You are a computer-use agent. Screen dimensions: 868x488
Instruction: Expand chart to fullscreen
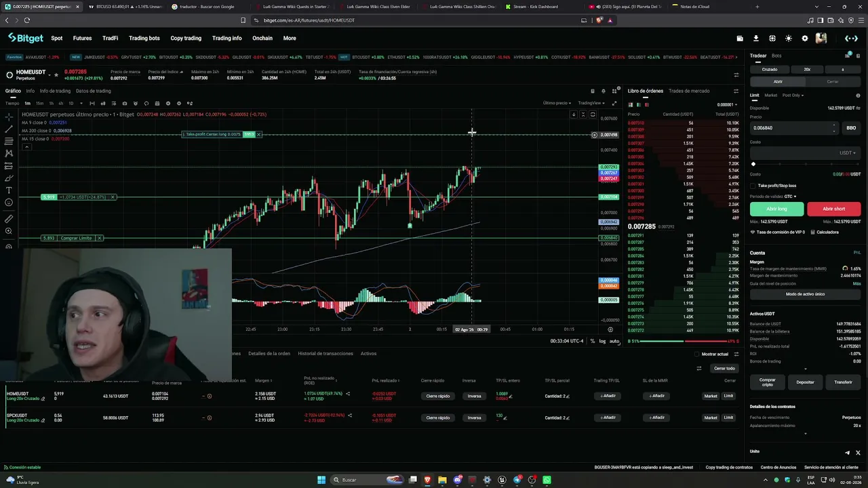pos(614,103)
